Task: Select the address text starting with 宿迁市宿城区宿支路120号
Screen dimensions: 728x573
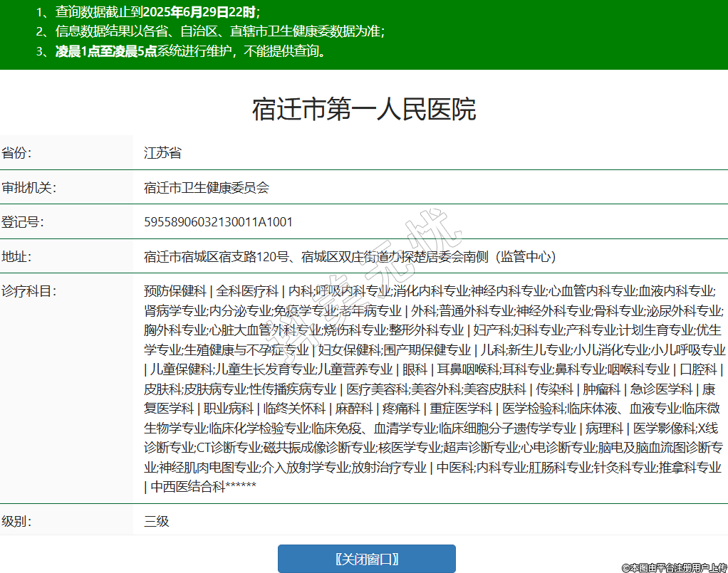Action: (x=349, y=256)
